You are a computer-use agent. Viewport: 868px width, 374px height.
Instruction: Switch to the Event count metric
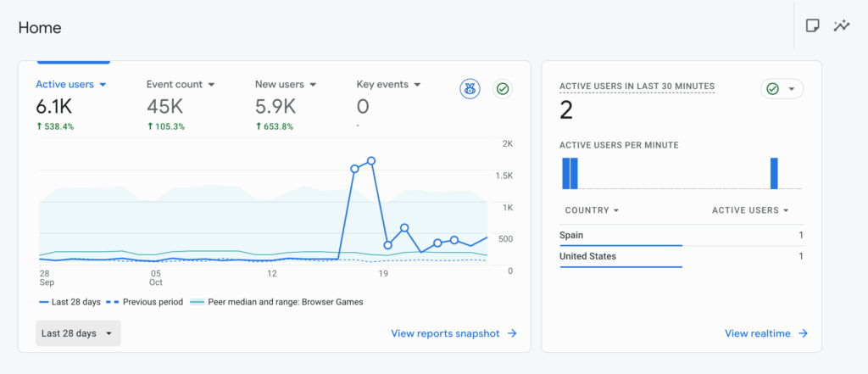[180, 85]
